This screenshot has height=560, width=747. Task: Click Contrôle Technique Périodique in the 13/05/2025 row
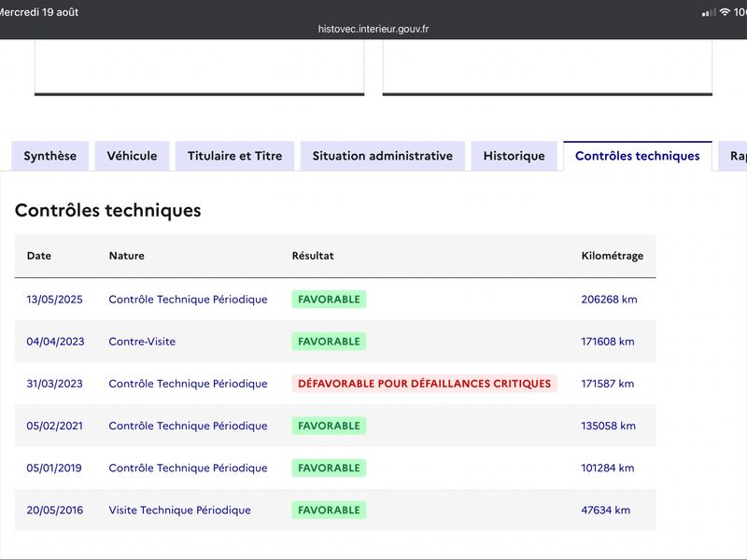pos(189,300)
